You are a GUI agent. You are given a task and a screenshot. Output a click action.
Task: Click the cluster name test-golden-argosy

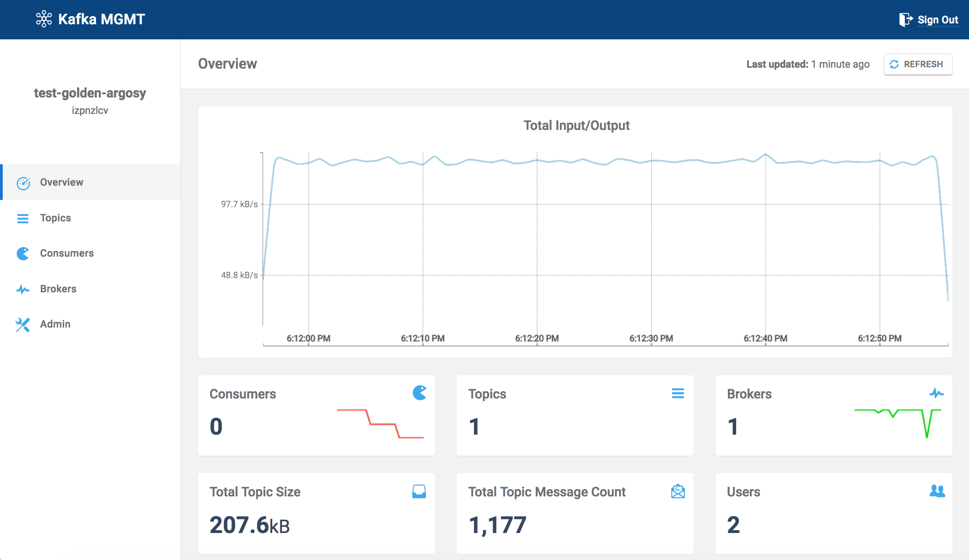click(x=90, y=93)
